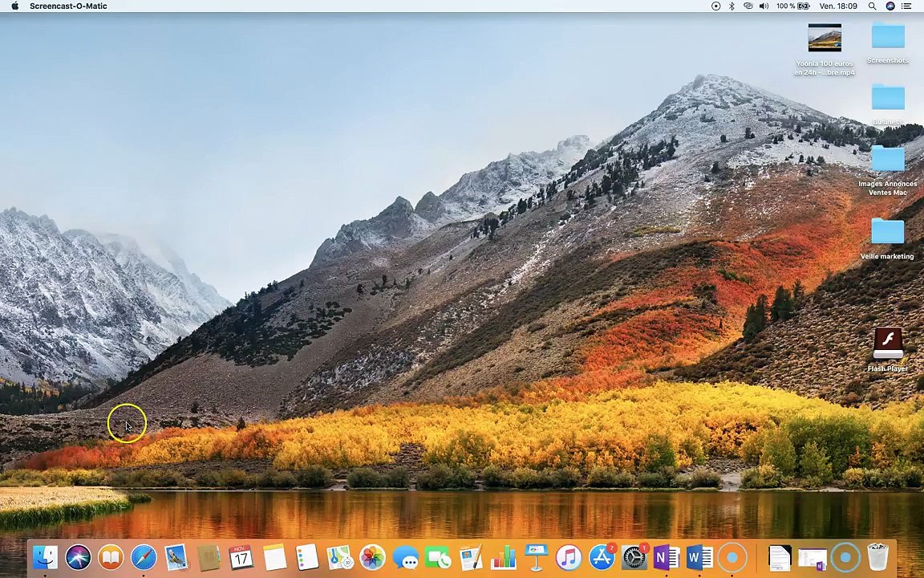Launch Siri from the Dock
Image resolution: width=924 pixels, height=578 pixels.
coord(79,557)
